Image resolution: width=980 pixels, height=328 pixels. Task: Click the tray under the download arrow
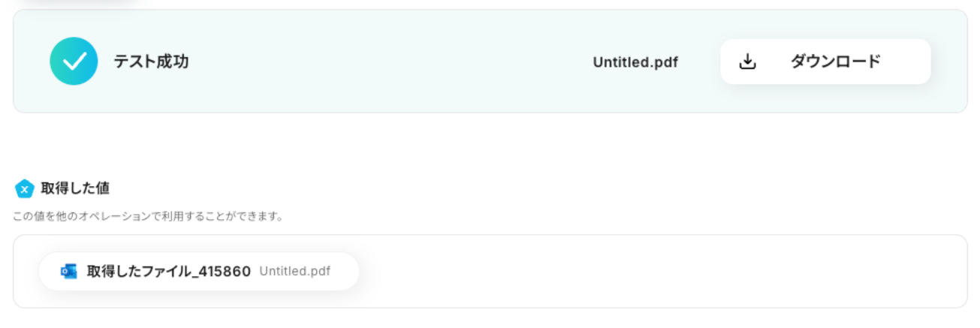pos(747,66)
